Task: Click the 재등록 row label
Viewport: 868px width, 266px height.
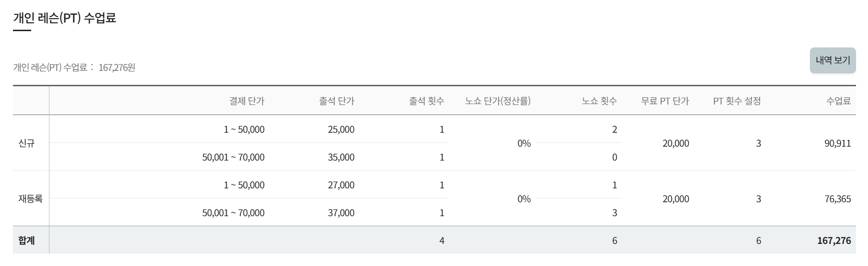Action: 31,199
